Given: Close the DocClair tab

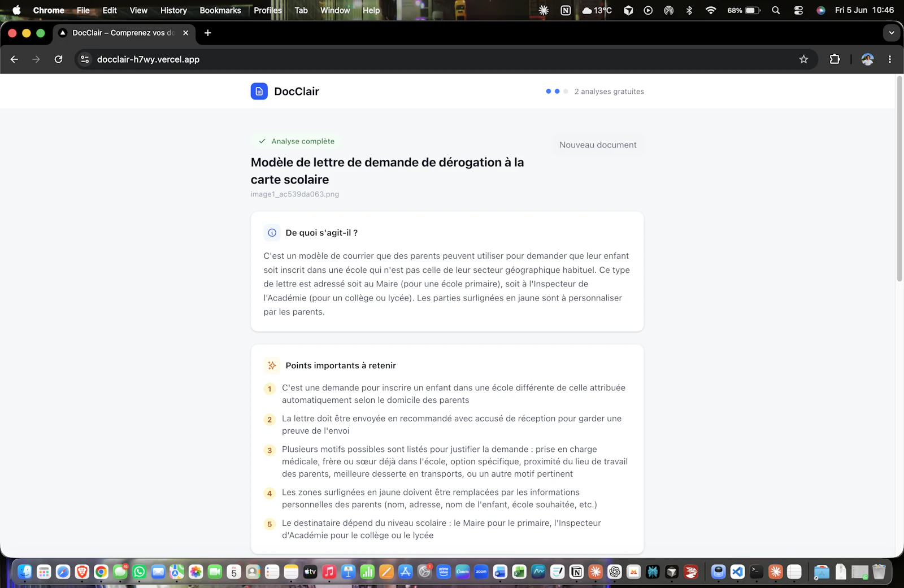Looking at the screenshot, I should coord(186,33).
